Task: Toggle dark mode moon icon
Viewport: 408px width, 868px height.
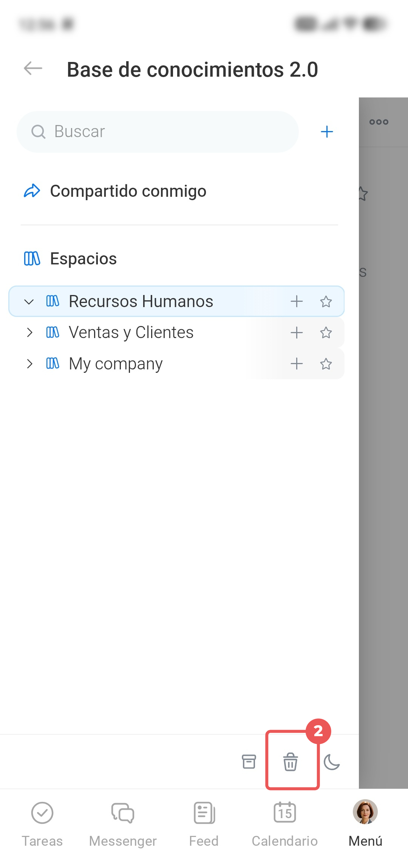Action: [x=332, y=761]
